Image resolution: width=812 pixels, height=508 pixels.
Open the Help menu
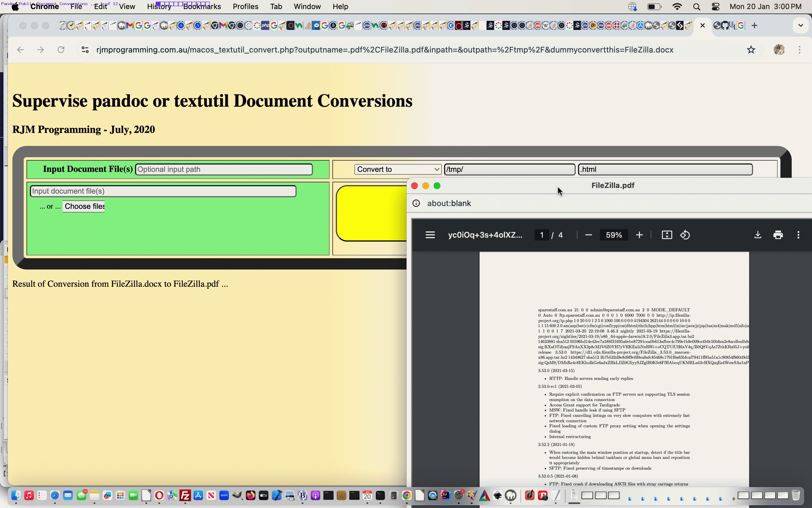click(x=340, y=7)
